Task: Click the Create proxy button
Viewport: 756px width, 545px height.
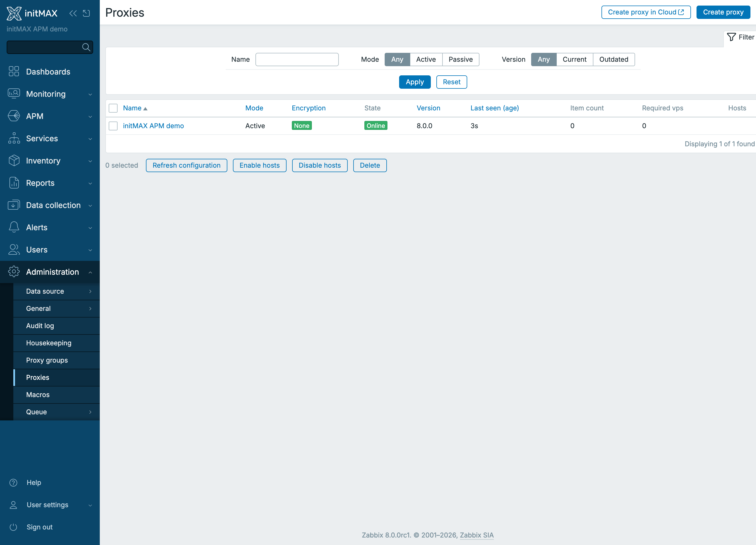Action: click(723, 12)
